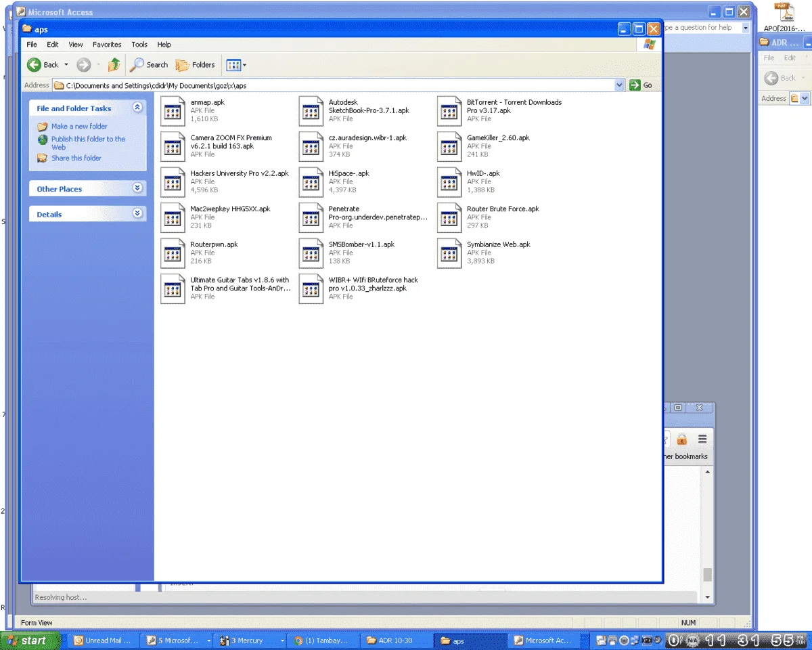Select the SMSBomber-v1.1.apk file icon
This screenshot has height=650, width=812.
pos(311,253)
